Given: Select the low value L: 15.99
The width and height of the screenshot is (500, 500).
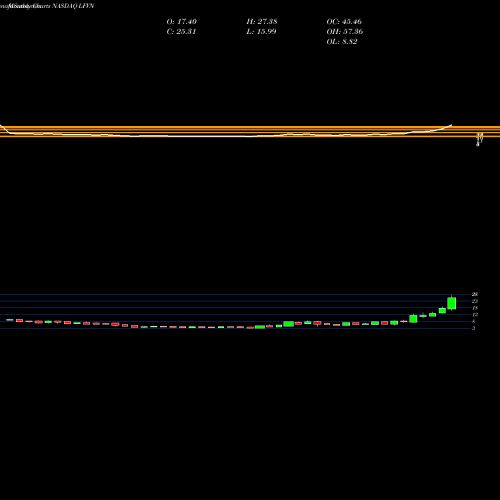Looking at the screenshot, I should pos(261,32).
